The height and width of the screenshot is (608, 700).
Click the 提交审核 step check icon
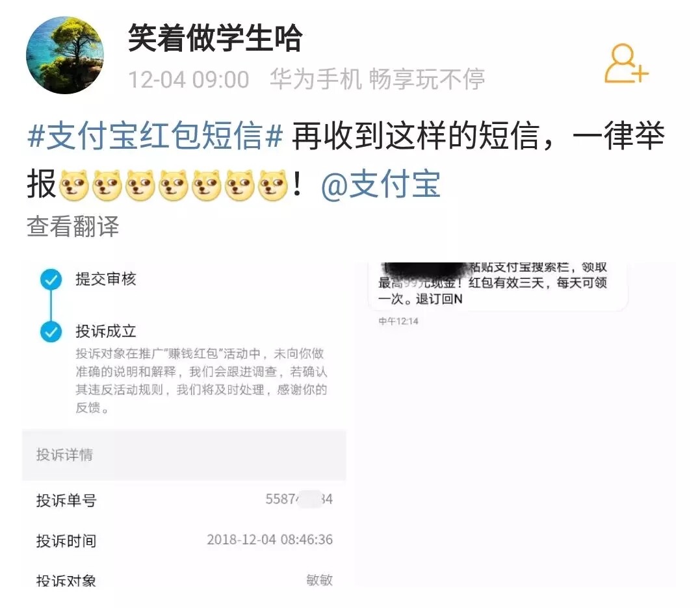pyautogui.click(x=51, y=280)
